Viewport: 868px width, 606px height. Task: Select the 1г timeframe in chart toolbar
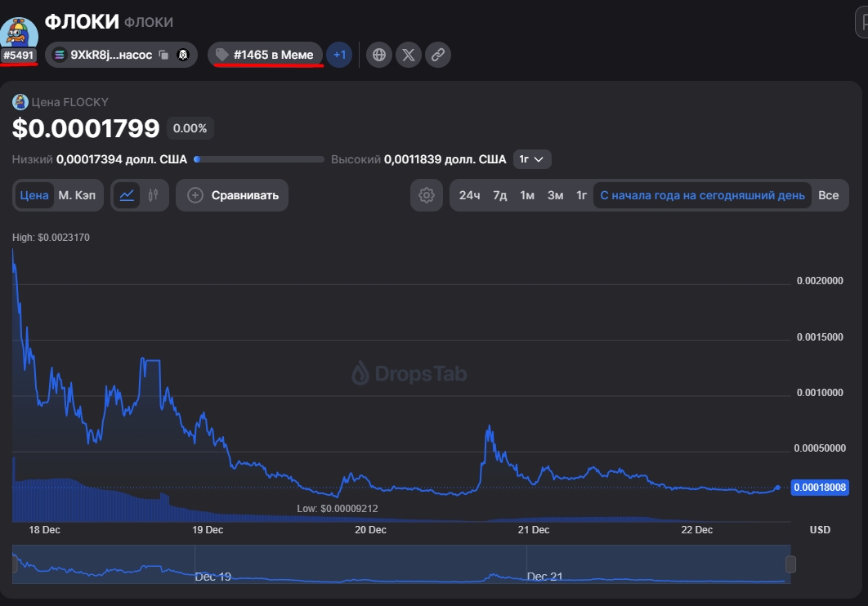pos(581,195)
